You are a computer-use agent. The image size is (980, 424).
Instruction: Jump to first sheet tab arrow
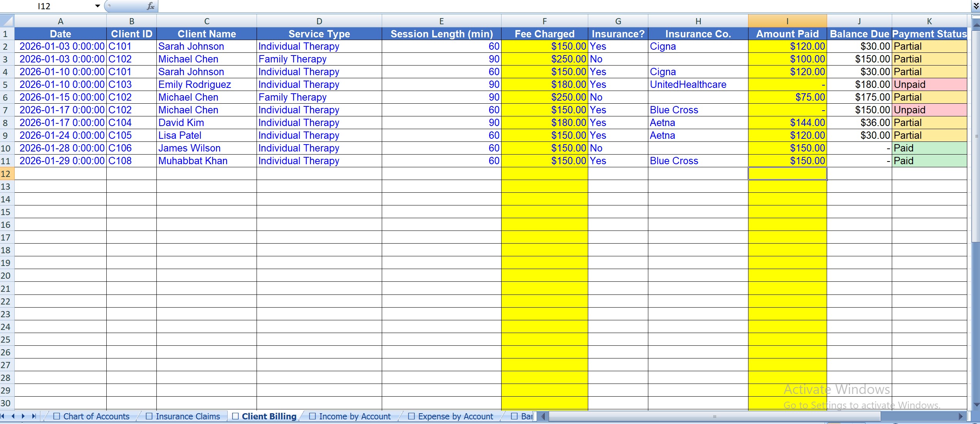point(3,416)
